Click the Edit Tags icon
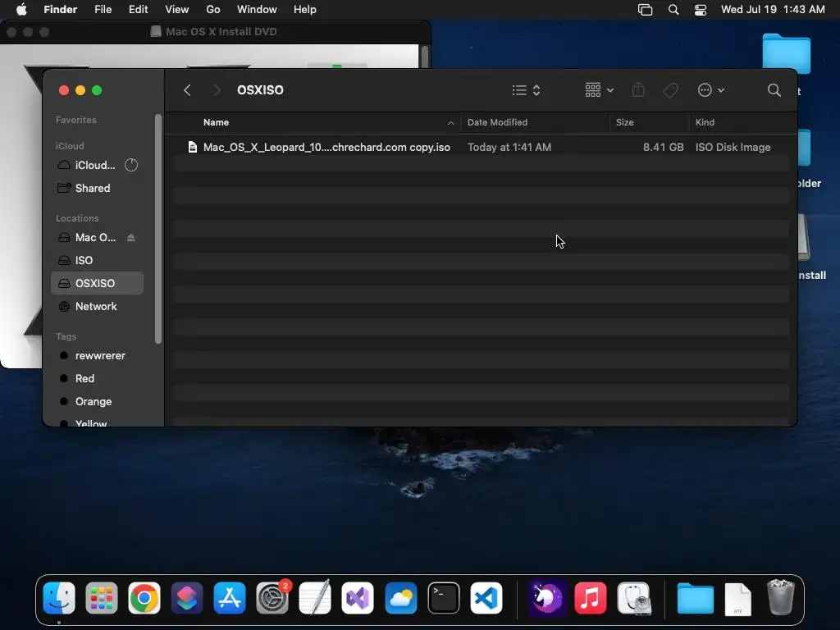The width and height of the screenshot is (840, 630). [x=670, y=90]
